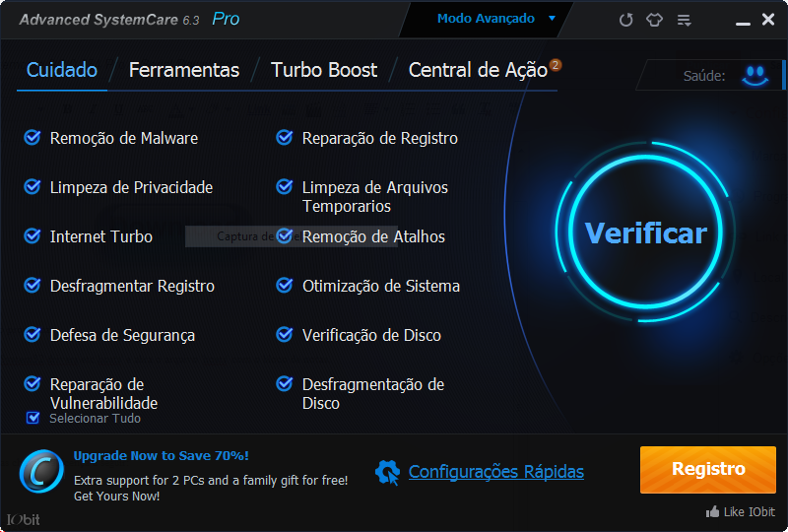Viewport: 788px width, 532px height.
Task: Disable Verificação de Disco checkbox
Action: pos(285,334)
